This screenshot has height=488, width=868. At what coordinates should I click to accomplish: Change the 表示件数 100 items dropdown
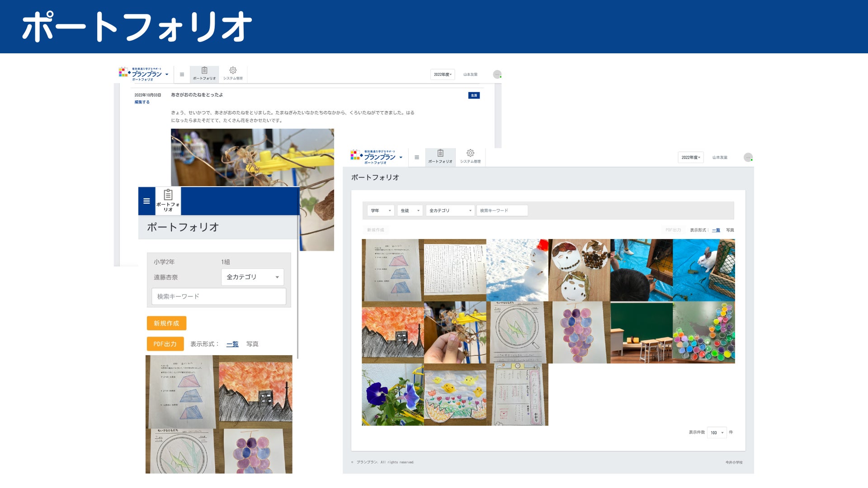[x=717, y=433]
